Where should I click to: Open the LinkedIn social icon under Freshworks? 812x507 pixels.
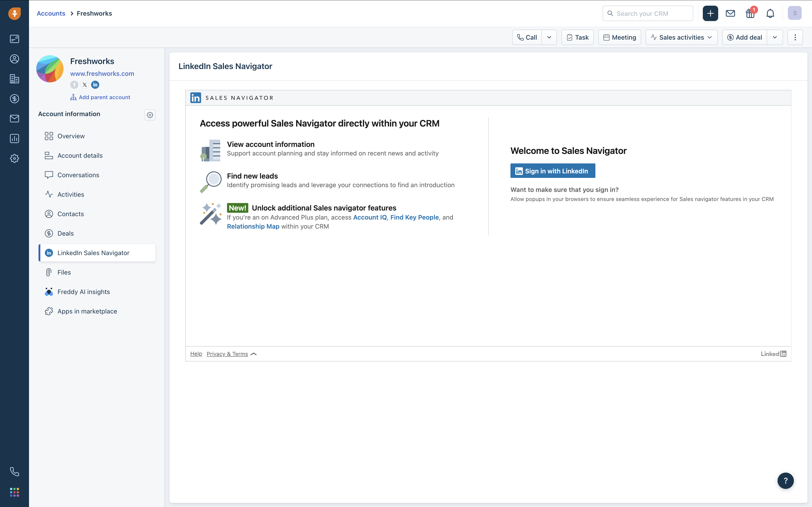point(95,85)
